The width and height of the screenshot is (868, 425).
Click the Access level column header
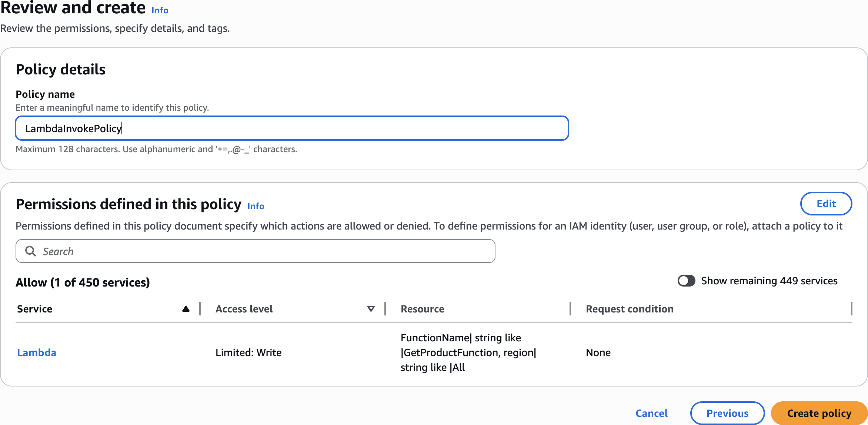point(244,309)
